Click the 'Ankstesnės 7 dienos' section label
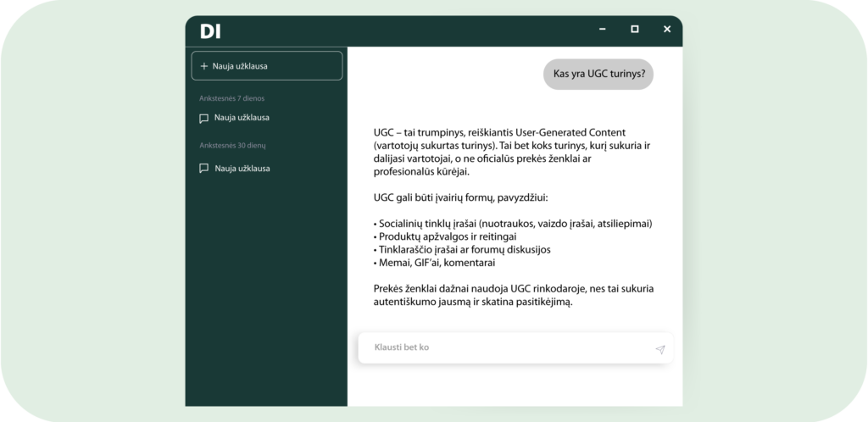 click(x=231, y=98)
